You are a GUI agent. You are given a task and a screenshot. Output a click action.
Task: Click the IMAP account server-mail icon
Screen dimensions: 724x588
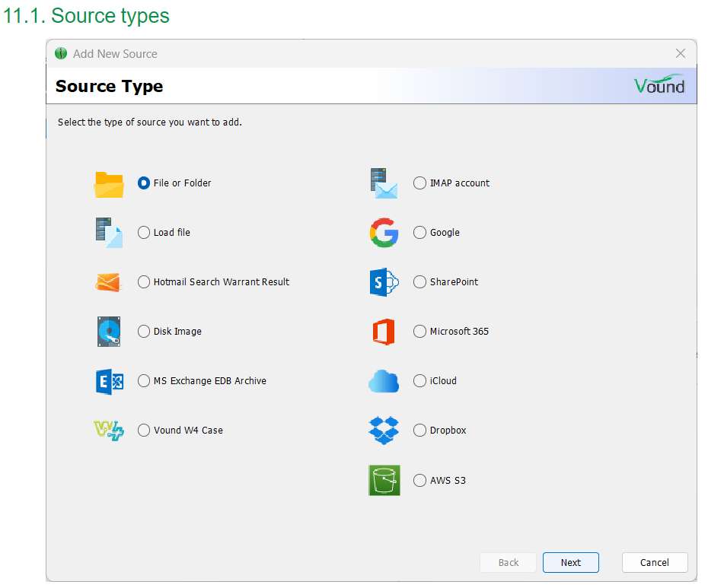384,183
